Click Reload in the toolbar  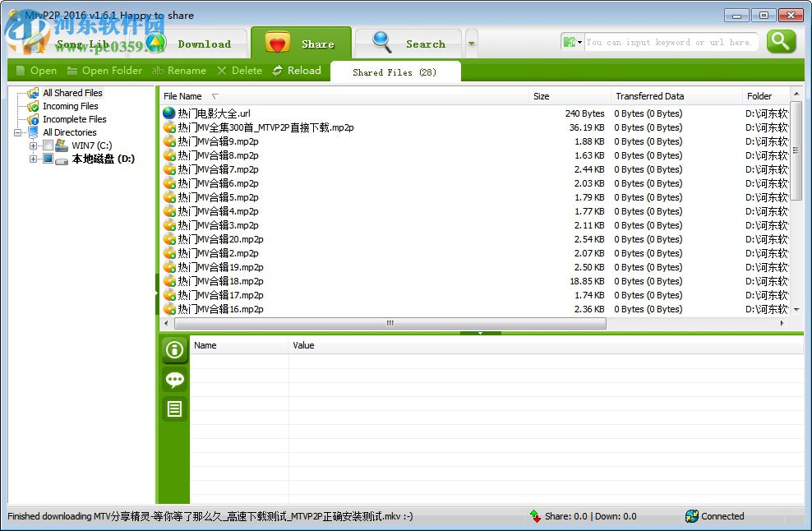click(298, 71)
